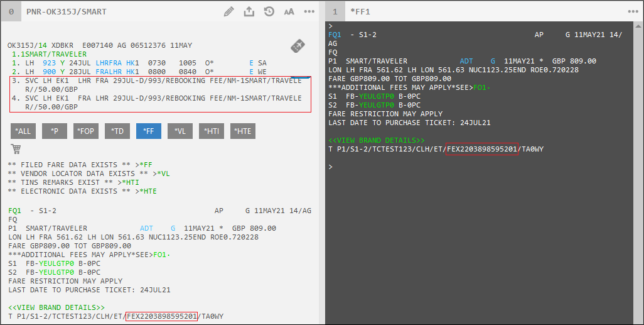This screenshot has height=325, width=644.
Task: Open the command history clock icon
Action: pyautogui.click(x=269, y=11)
